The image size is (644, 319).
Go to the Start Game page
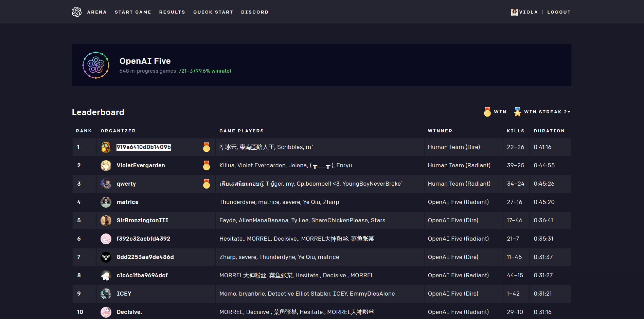coord(133,12)
